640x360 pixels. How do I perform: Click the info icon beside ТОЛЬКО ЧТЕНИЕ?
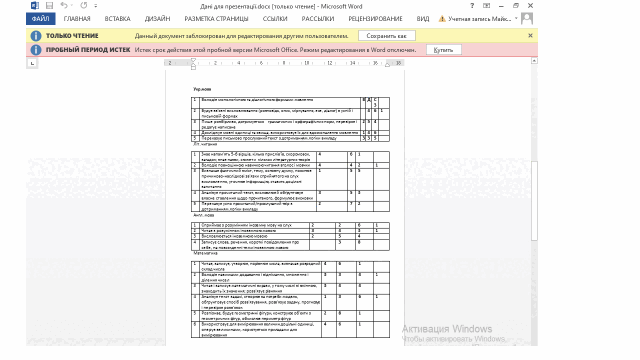click(36, 36)
